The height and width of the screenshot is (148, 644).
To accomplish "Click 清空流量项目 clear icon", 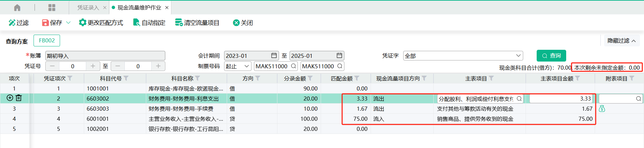I will 179,23.
